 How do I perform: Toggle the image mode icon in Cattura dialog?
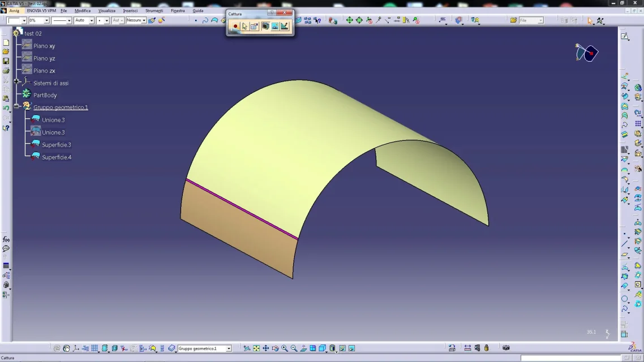click(x=275, y=26)
